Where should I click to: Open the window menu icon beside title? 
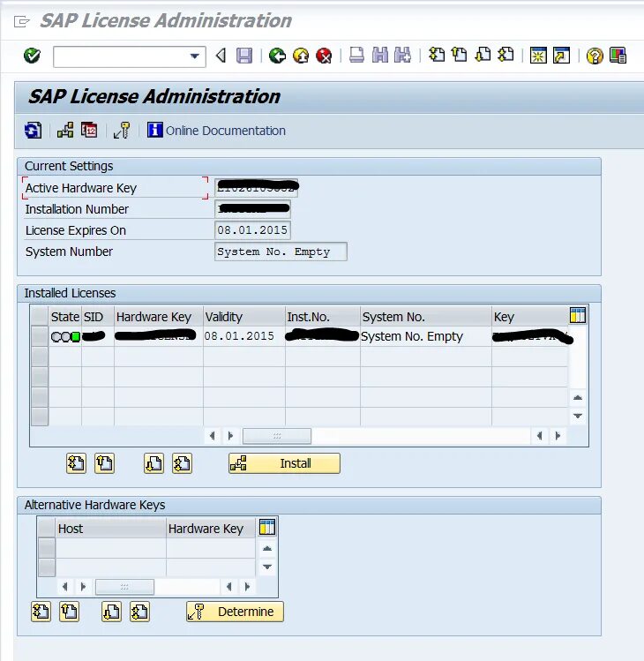pyautogui.click(x=22, y=21)
